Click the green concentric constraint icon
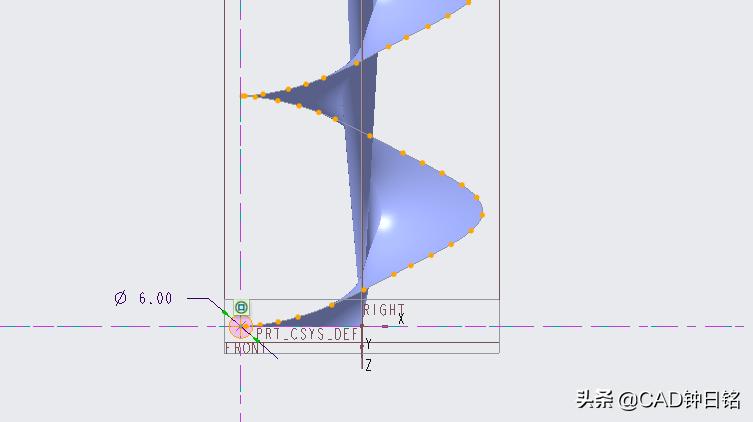The height and width of the screenshot is (422, 753). click(x=241, y=307)
